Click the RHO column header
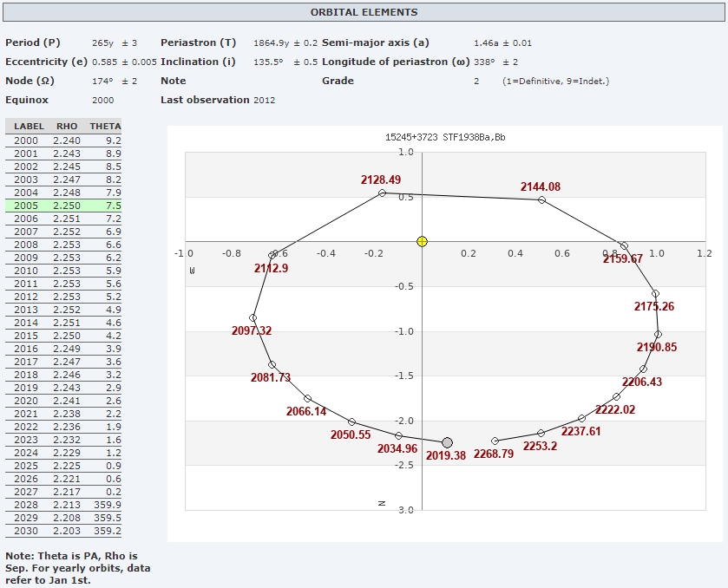Screen dimensions: 728x588 [67, 127]
